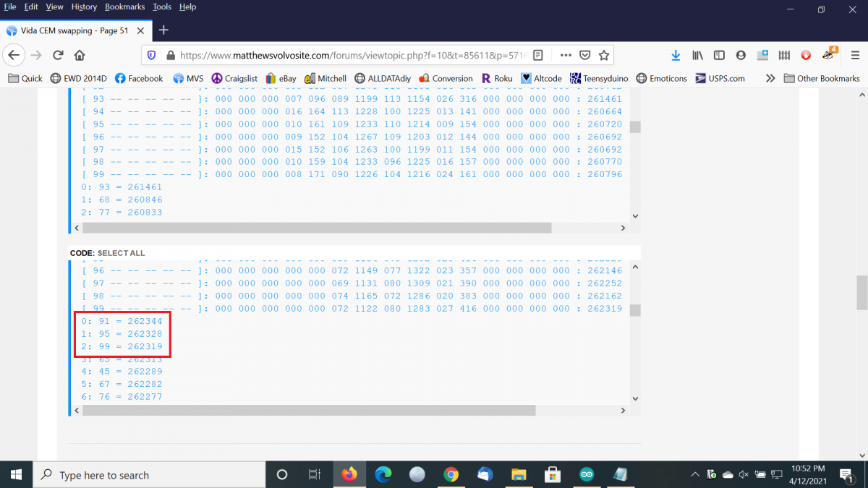Click SELECT ALL above second code block

(x=121, y=253)
